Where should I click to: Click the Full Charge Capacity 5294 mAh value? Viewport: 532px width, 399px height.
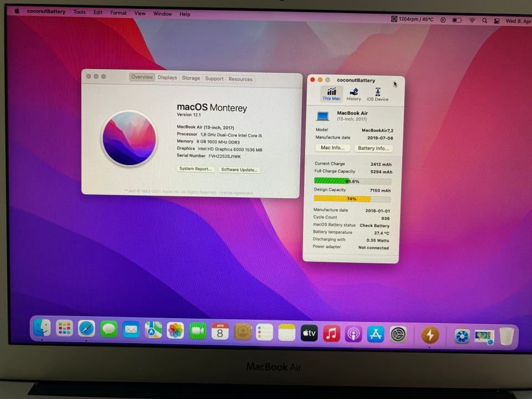pyautogui.click(x=381, y=172)
